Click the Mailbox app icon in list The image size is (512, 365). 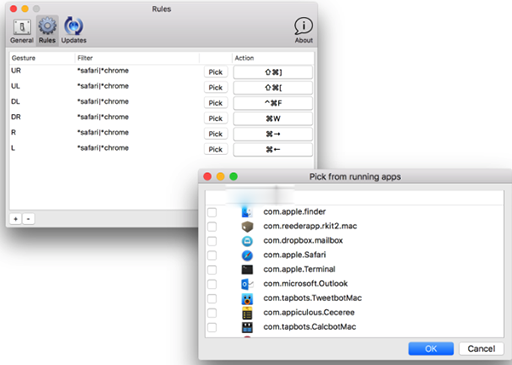pos(247,241)
